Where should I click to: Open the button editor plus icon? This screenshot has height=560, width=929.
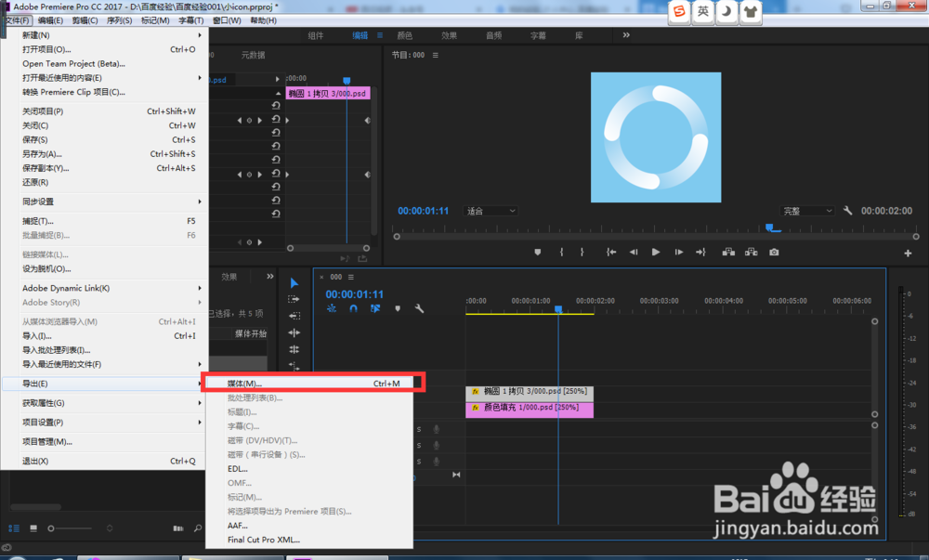tap(908, 254)
